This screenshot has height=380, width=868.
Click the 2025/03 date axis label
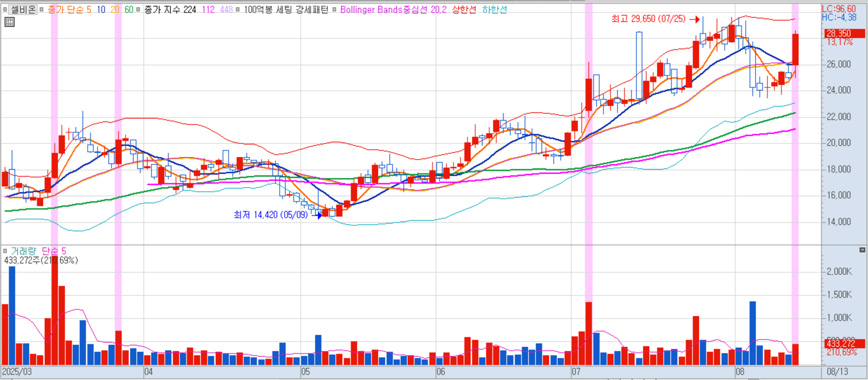click(x=17, y=372)
